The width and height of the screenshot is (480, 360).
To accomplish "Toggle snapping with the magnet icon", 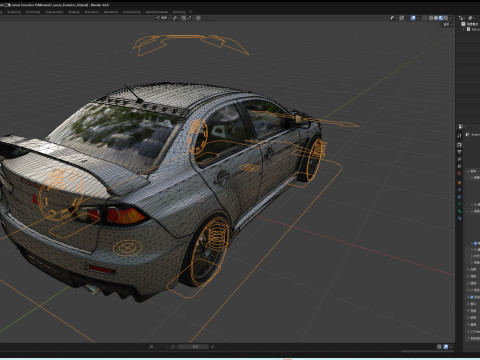I will pos(184,18).
